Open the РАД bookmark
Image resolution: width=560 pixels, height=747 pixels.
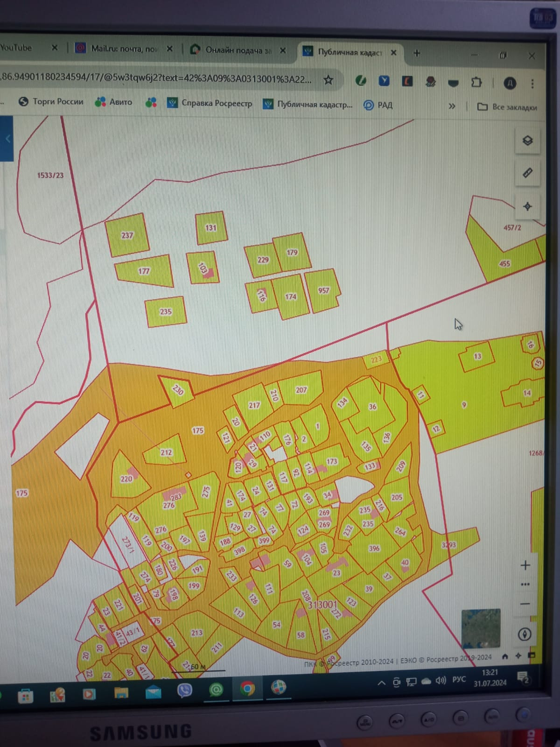point(378,105)
